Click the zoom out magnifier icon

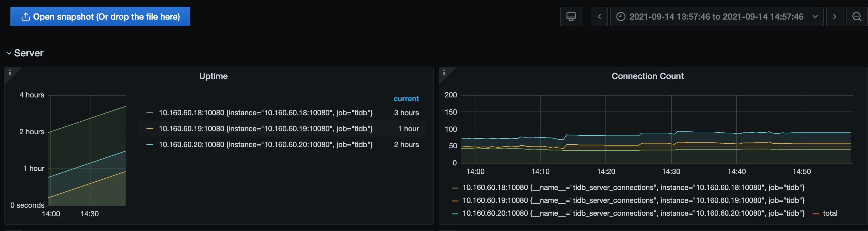857,17
